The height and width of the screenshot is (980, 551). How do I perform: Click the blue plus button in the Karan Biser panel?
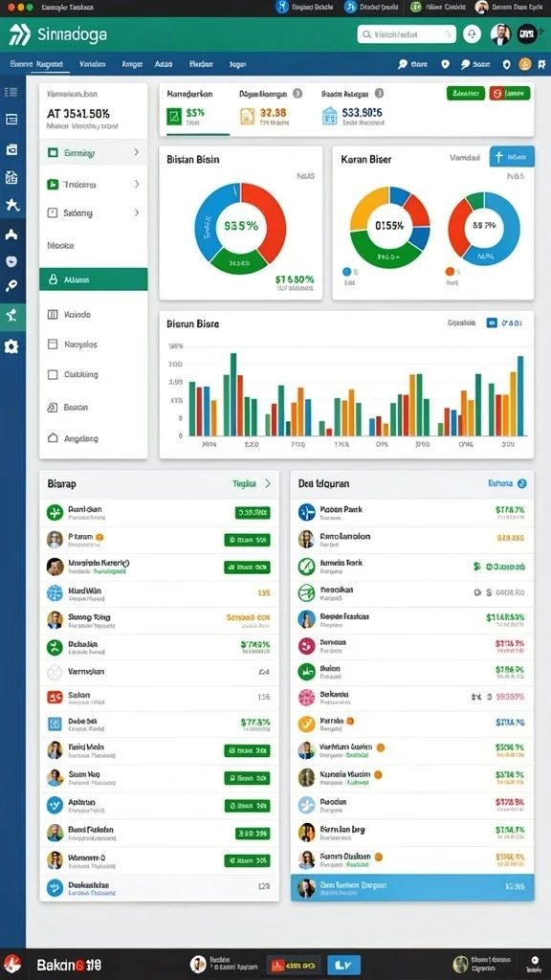(513, 157)
